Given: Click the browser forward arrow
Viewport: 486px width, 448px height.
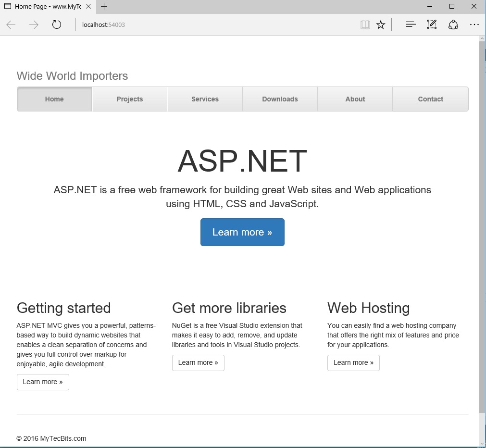Looking at the screenshot, I should (34, 25).
